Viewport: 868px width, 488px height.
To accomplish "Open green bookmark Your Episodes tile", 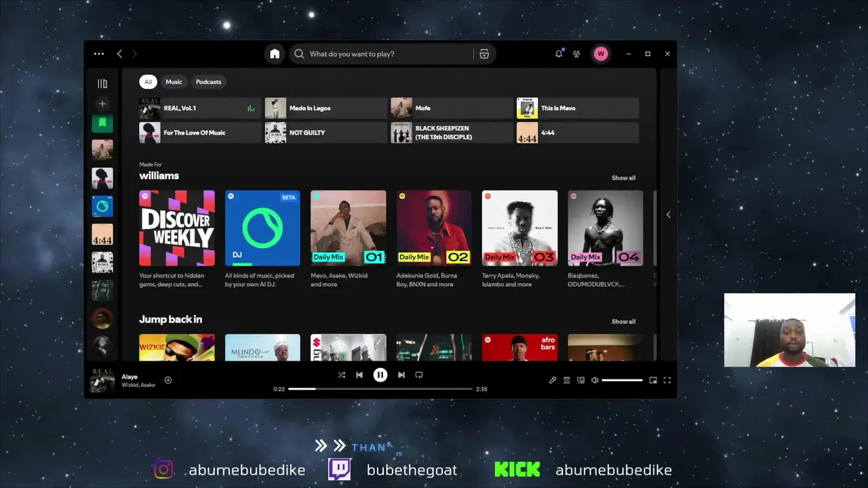I will tap(102, 123).
